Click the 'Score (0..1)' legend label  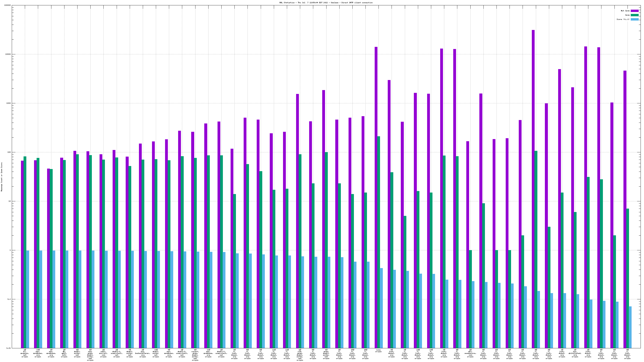[623, 19]
